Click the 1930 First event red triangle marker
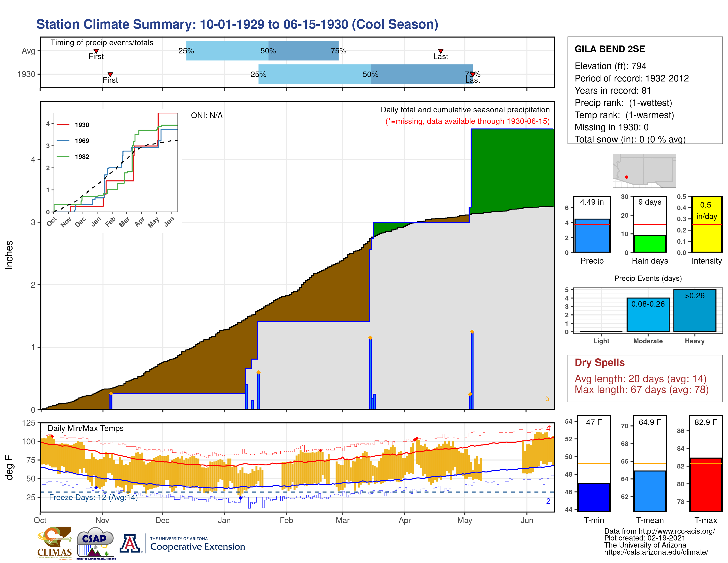 (110, 75)
